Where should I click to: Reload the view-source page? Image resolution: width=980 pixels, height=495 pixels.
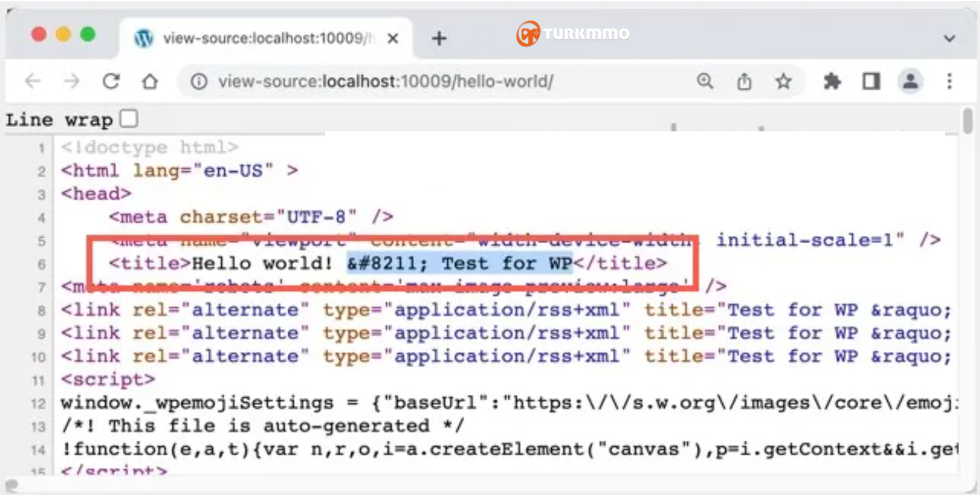[x=111, y=81]
